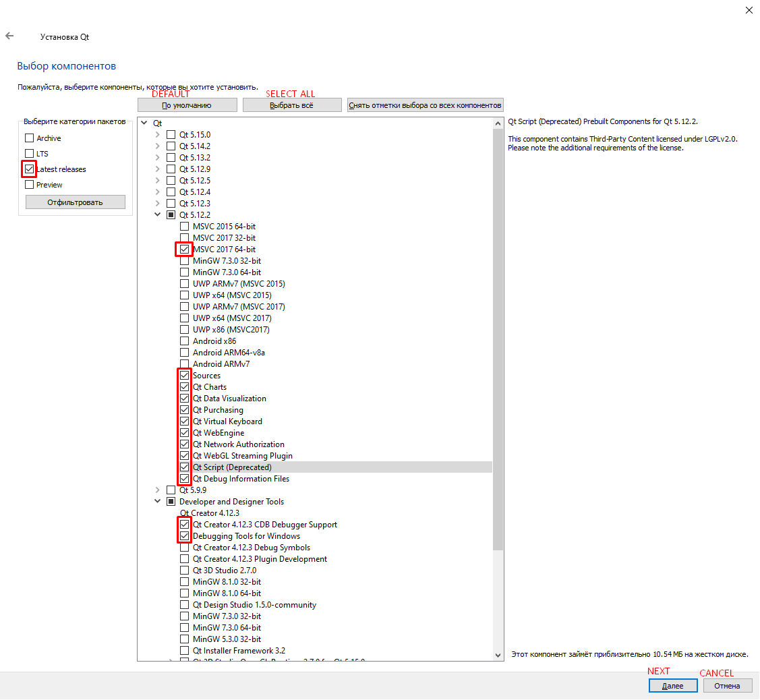
Task: Check the Qt 5.15.0 checkbox
Action: point(171,135)
